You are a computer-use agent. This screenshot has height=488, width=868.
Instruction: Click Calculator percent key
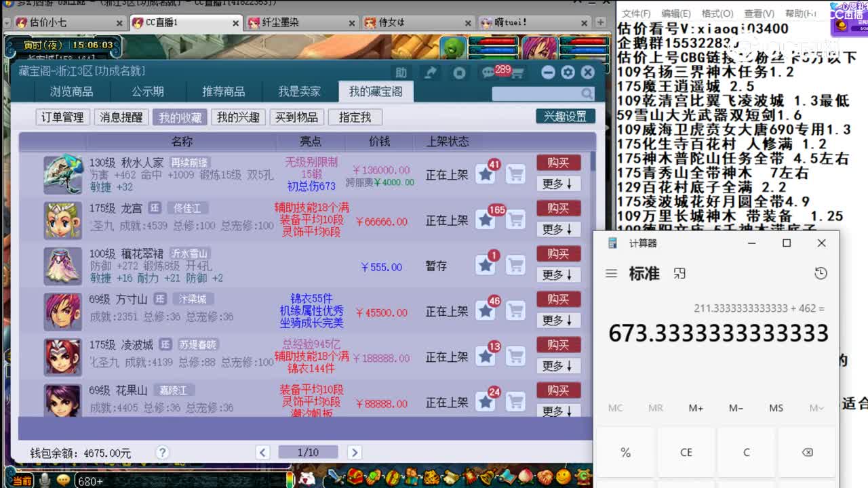(626, 452)
